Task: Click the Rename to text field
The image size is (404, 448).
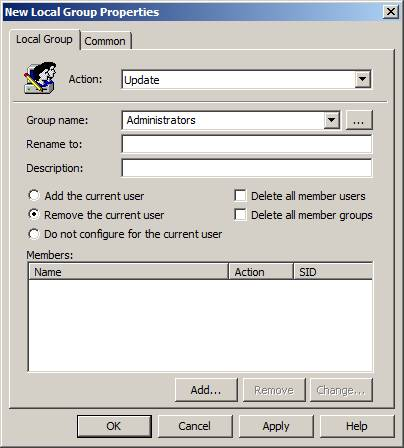Action: [247, 144]
